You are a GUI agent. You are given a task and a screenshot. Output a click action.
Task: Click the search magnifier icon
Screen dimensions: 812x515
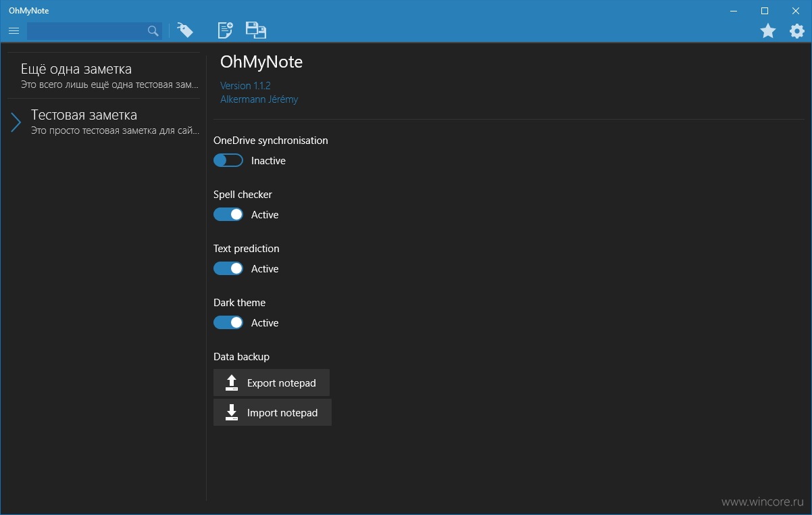[x=153, y=31]
